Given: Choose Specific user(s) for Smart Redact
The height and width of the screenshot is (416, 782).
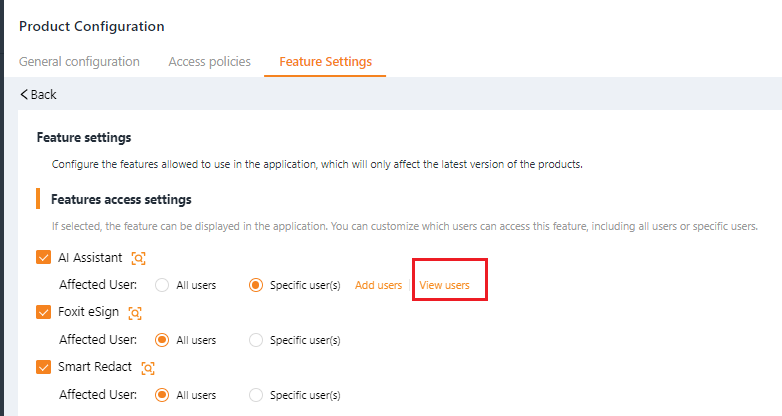Looking at the screenshot, I should pyautogui.click(x=256, y=395).
